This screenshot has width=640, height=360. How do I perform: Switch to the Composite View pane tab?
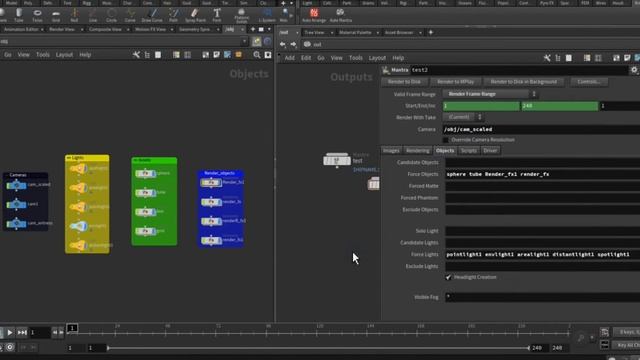105,29
